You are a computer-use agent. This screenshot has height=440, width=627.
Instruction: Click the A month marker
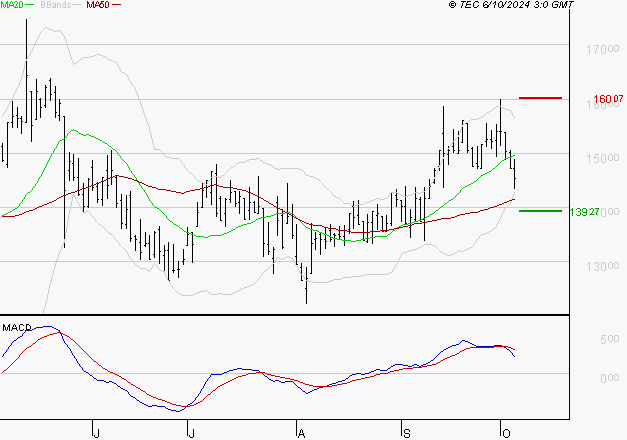(302, 434)
